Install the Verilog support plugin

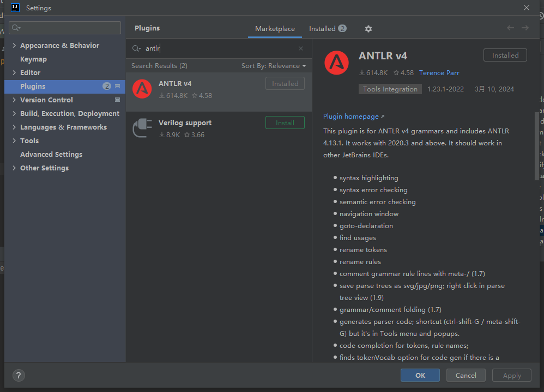click(285, 123)
